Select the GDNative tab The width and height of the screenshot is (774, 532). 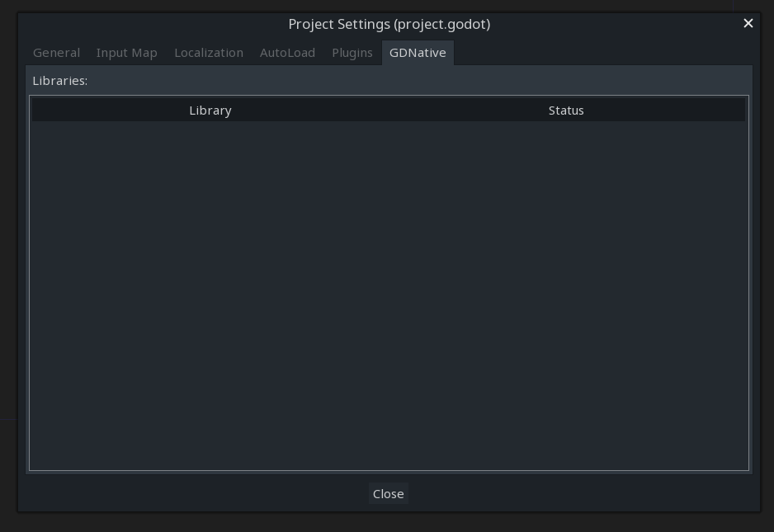pos(418,52)
